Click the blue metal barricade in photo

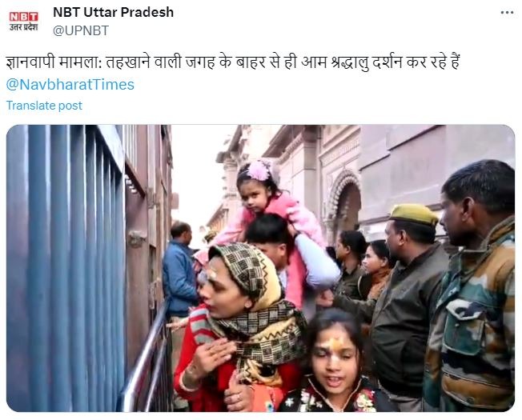point(66,268)
